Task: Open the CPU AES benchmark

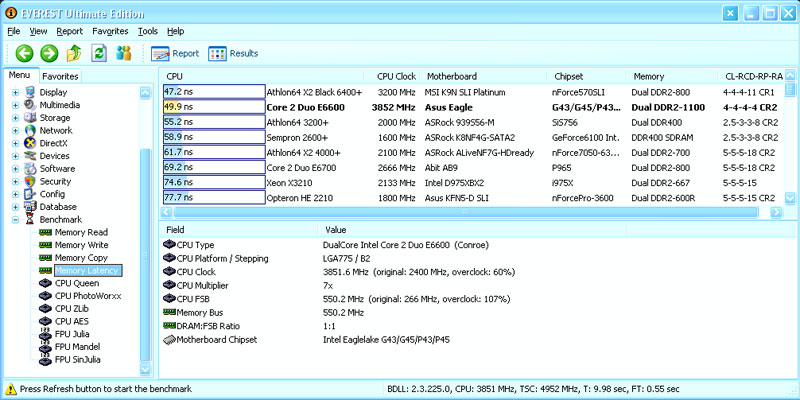Action: tap(73, 322)
